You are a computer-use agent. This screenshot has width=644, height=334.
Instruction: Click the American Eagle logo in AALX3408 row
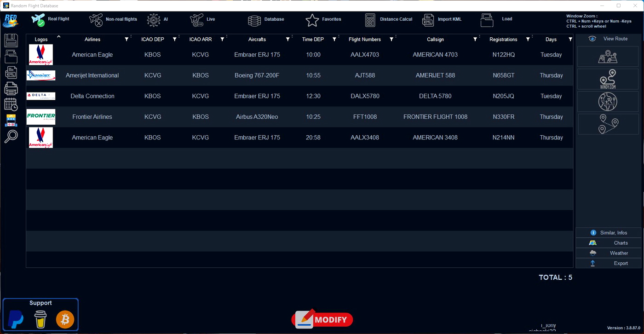pyautogui.click(x=41, y=138)
